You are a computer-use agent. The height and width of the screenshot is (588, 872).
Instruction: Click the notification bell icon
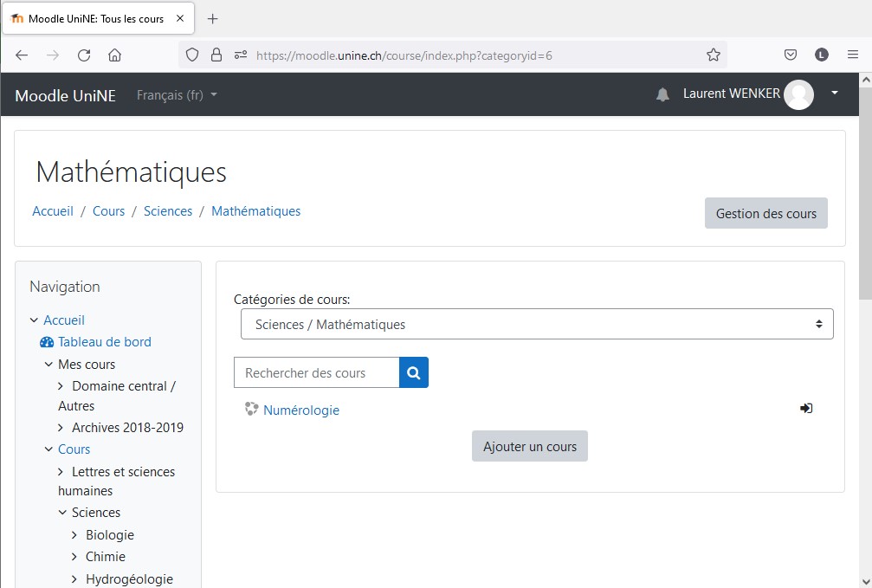[662, 94]
